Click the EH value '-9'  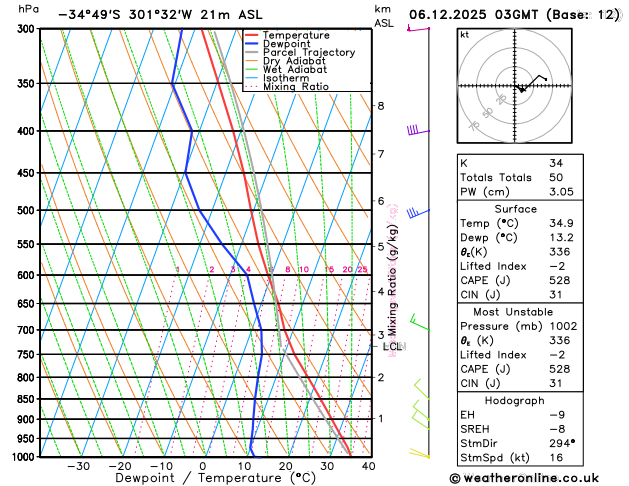point(558,415)
